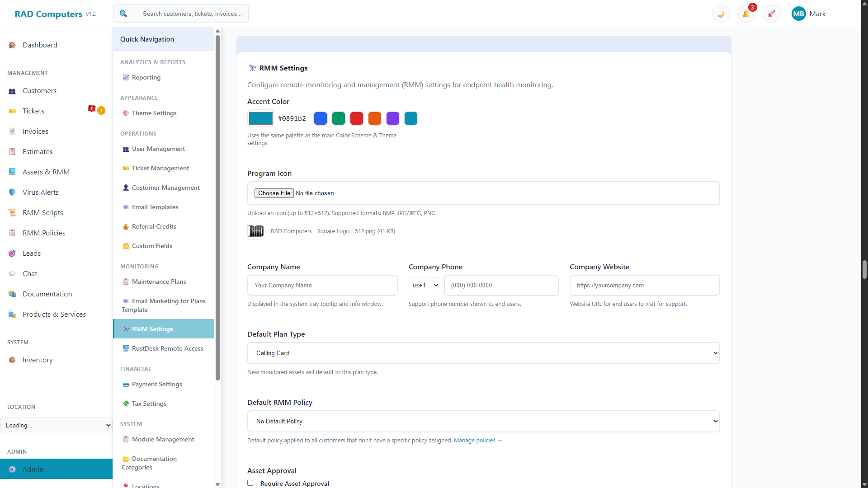Screen dimensions: 868x488
Task: Switch to Theme Settings navigation item
Action: click(154, 113)
